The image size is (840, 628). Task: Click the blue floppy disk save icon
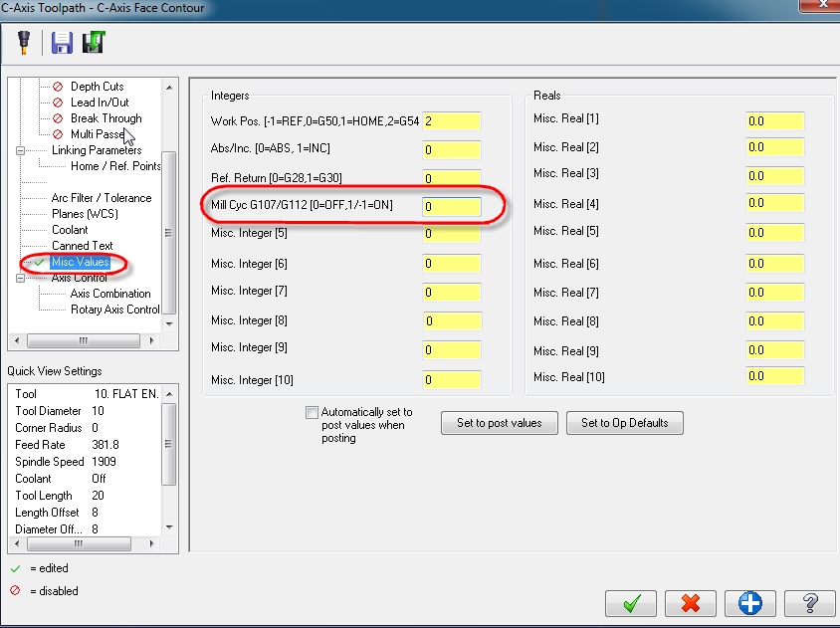pyautogui.click(x=62, y=43)
